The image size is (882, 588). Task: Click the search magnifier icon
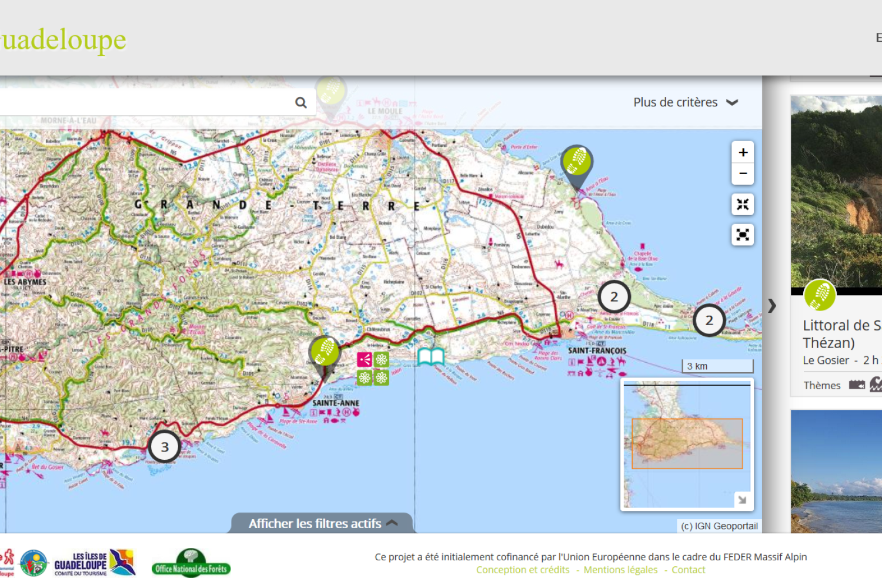coord(301,102)
